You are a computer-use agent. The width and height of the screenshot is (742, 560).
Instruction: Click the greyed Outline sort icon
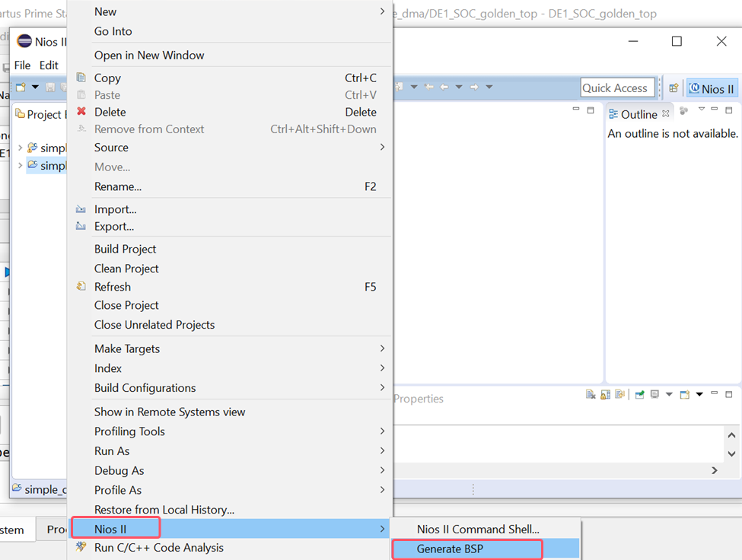[x=684, y=110]
